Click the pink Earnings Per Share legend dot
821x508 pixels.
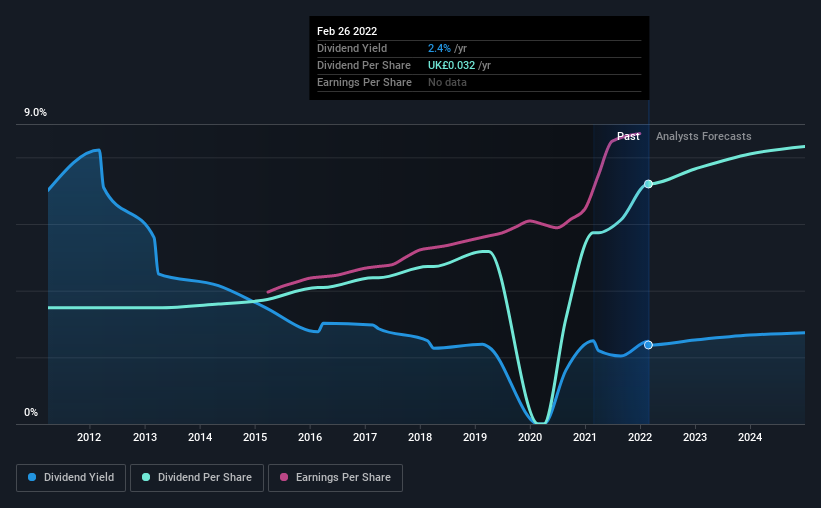284,477
